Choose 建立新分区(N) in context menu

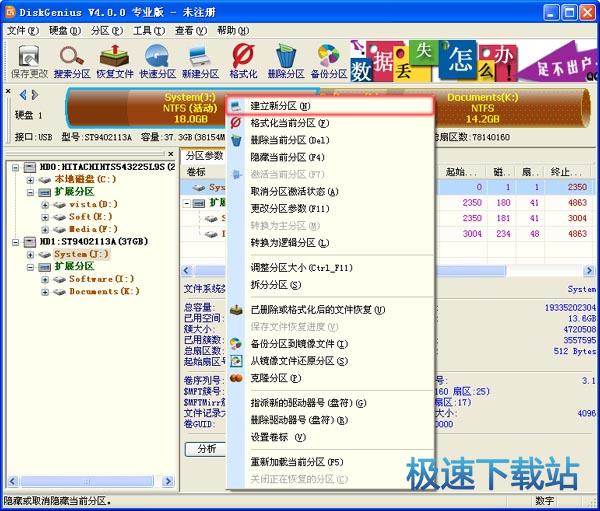coord(330,106)
